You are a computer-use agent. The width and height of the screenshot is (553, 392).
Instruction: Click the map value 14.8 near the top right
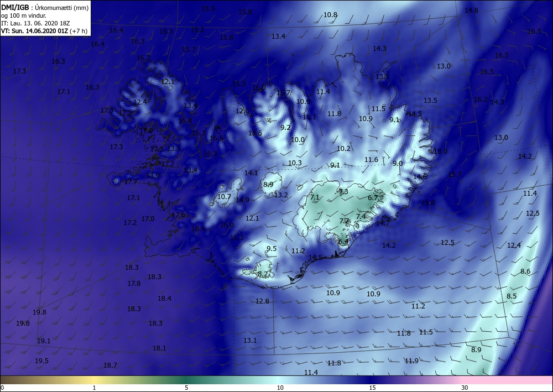pyautogui.click(x=471, y=10)
